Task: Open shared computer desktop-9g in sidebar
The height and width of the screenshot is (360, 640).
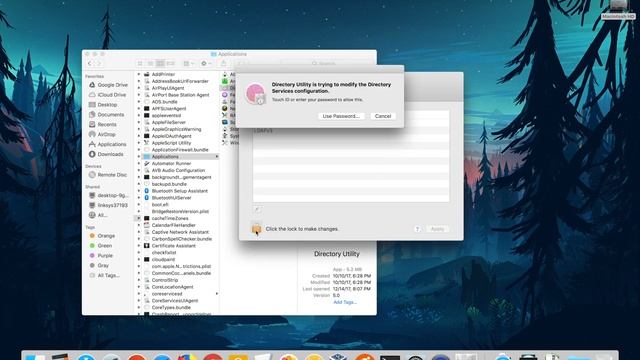Action: click(x=108, y=196)
